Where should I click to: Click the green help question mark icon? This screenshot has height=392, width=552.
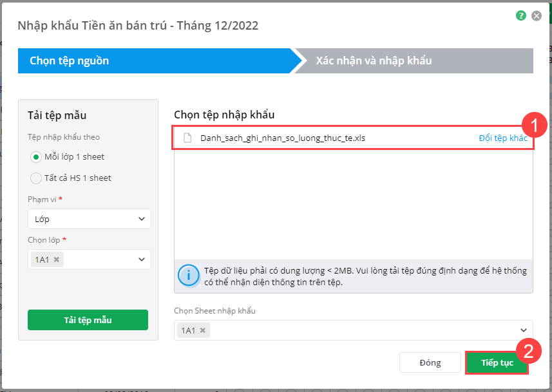[x=521, y=15]
